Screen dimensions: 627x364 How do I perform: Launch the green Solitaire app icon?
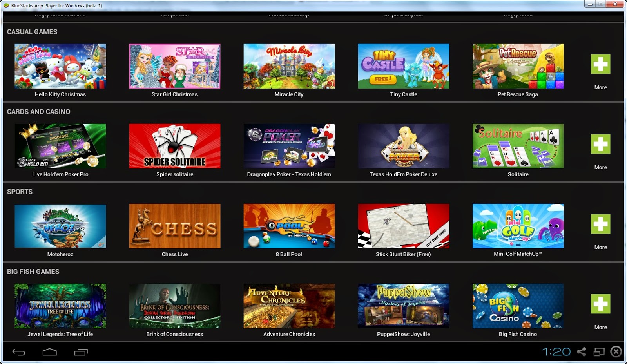pos(518,146)
